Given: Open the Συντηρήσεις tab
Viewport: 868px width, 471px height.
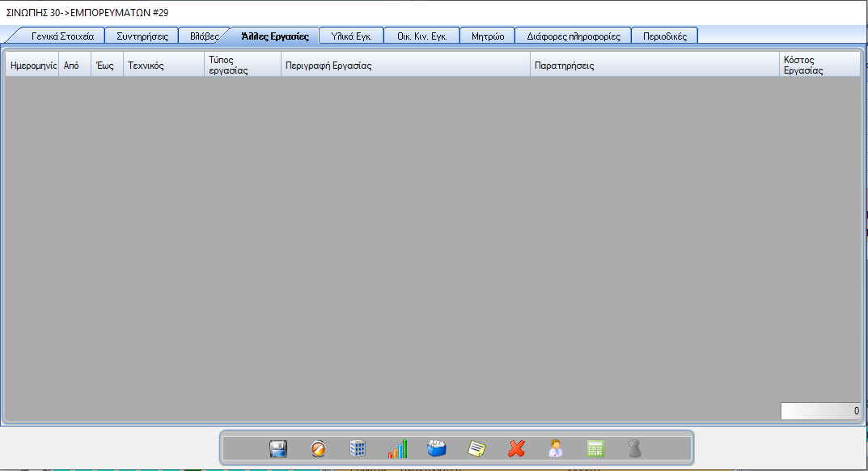Looking at the screenshot, I should pyautogui.click(x=142, y=36).
